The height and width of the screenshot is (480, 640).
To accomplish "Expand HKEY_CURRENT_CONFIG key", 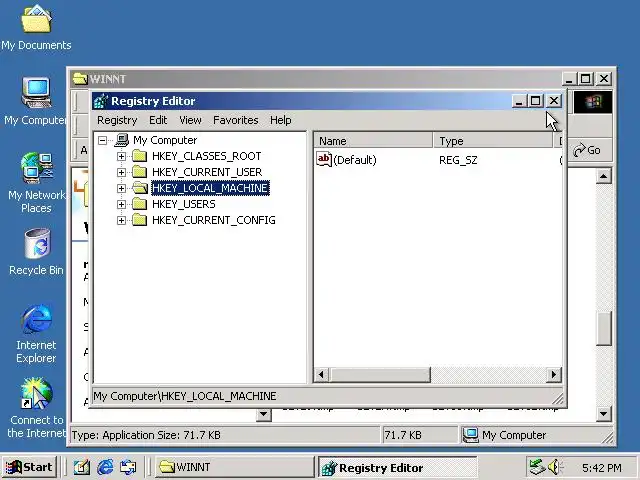I will (x=121, y=220).
